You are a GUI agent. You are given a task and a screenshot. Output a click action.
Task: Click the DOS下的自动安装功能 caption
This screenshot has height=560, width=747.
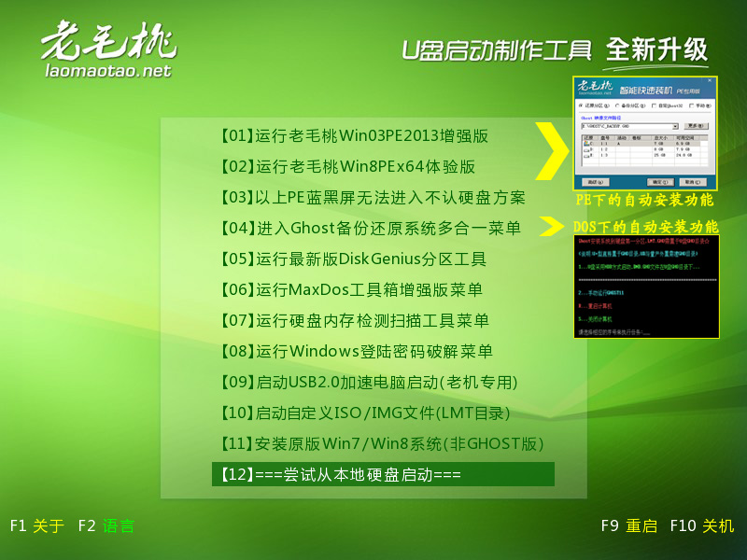[x=645, y=226]
